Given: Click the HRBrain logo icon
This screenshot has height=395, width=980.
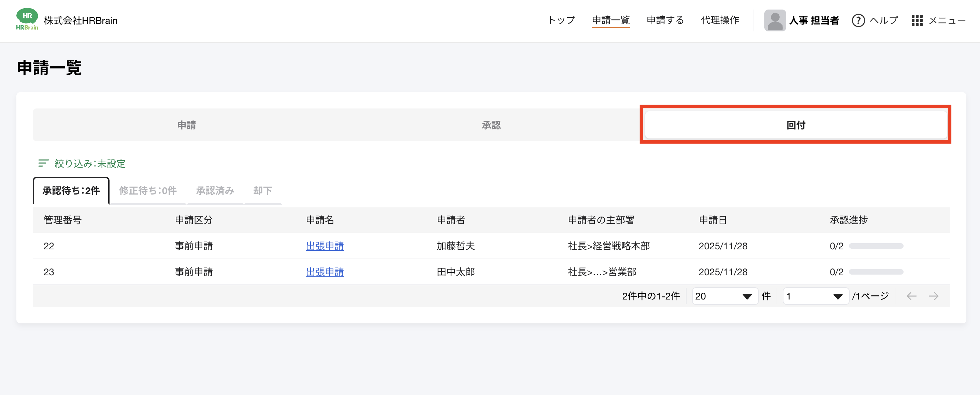Looking at the screenshot, I should point(27,19).
